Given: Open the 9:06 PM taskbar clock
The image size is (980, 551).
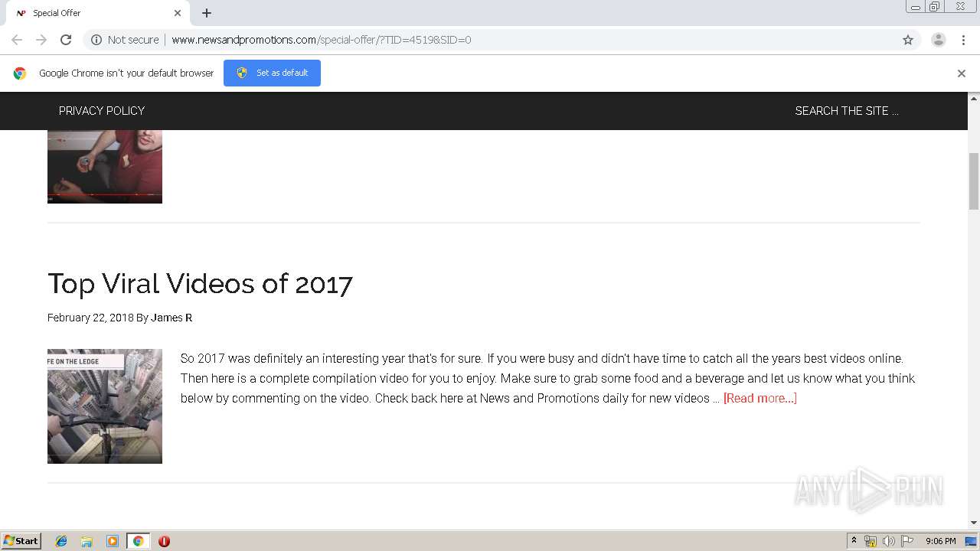Looking at the screenshot, I should point(940,541).
